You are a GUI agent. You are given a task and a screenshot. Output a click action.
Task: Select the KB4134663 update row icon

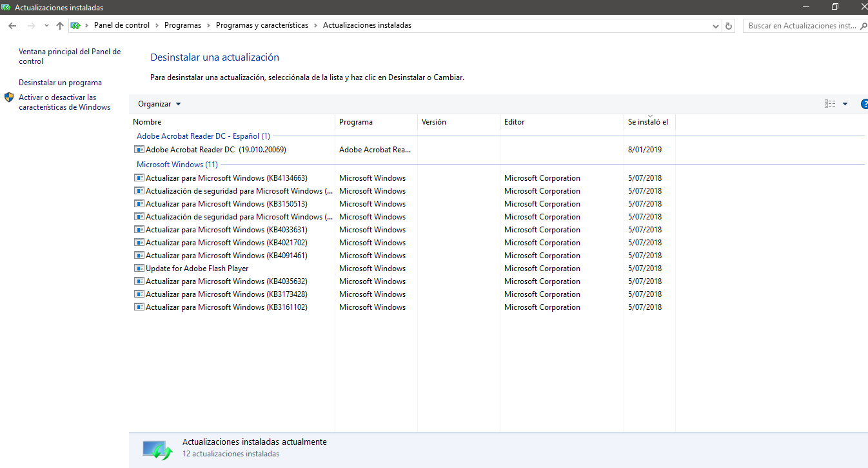coord(139,178)
